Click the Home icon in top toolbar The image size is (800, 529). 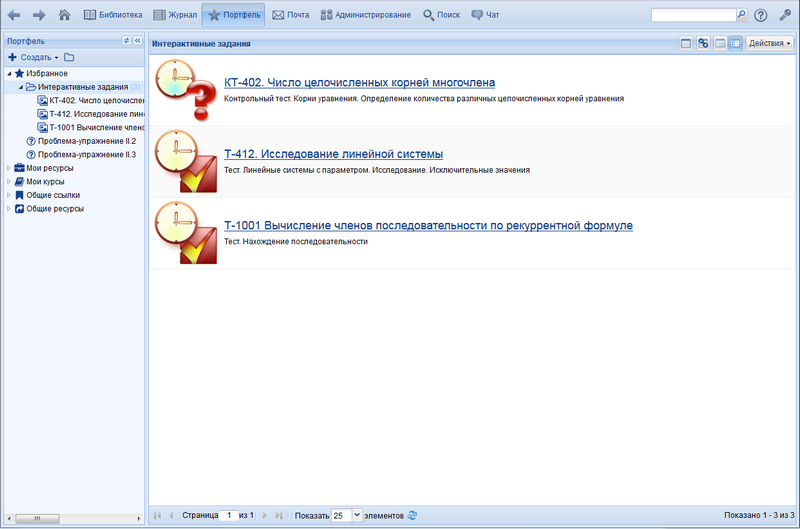click(65, 15)
